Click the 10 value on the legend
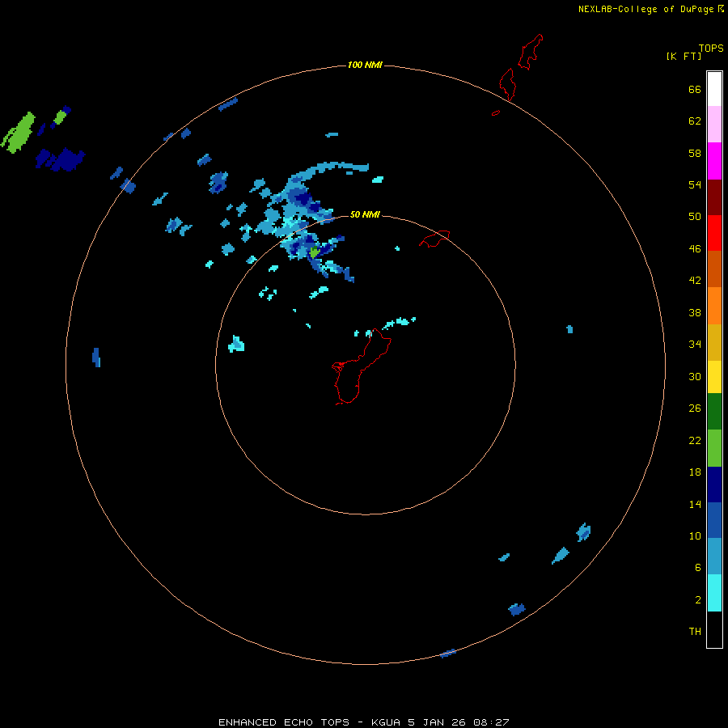 tap(695, 535)
